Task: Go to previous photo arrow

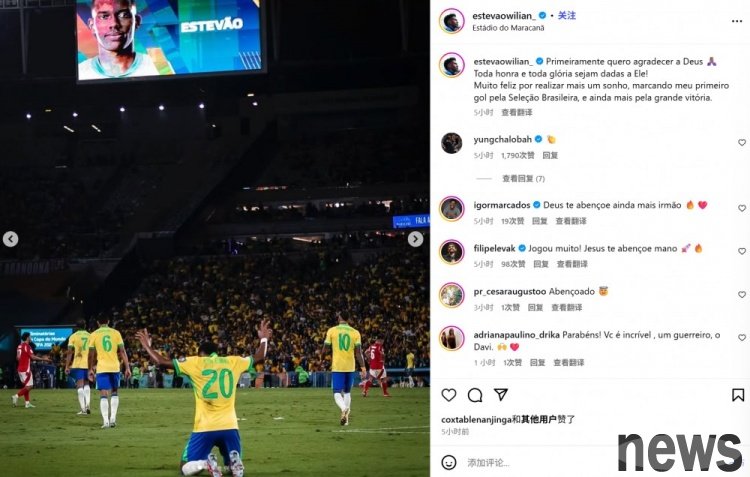Action: tap(11, 239)
